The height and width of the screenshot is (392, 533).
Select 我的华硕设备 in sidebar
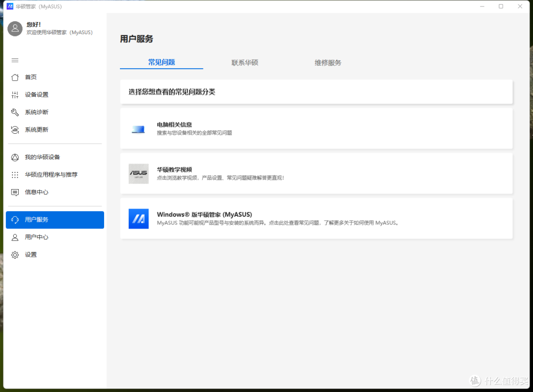[x=55, y=157]
